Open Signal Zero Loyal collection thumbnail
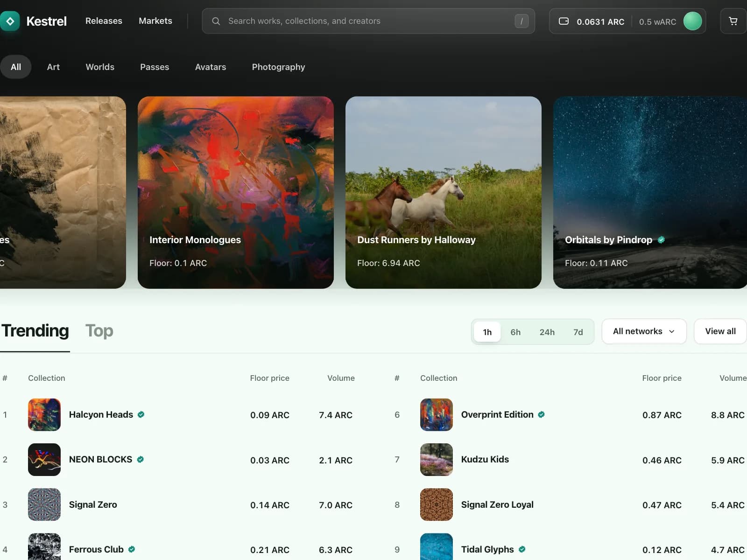The image size is (747, 560). click(x=437, y=504)
